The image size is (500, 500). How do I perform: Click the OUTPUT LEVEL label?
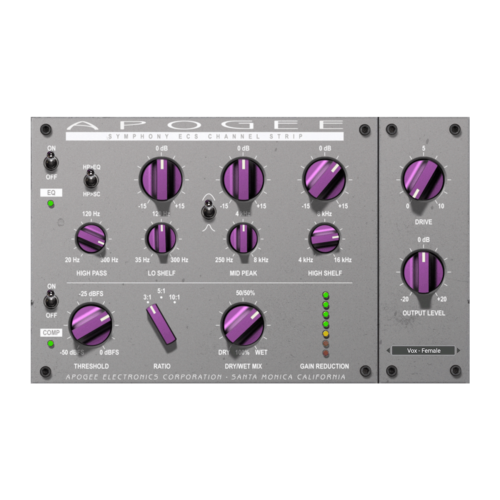coord(423,313)
